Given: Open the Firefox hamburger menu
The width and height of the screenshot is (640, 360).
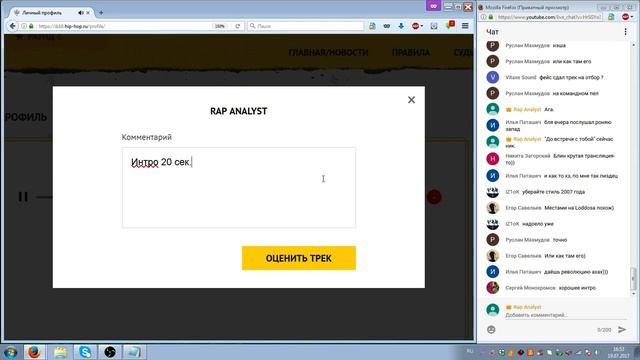Looking at the screenshot, I should (x=465, y=26).
